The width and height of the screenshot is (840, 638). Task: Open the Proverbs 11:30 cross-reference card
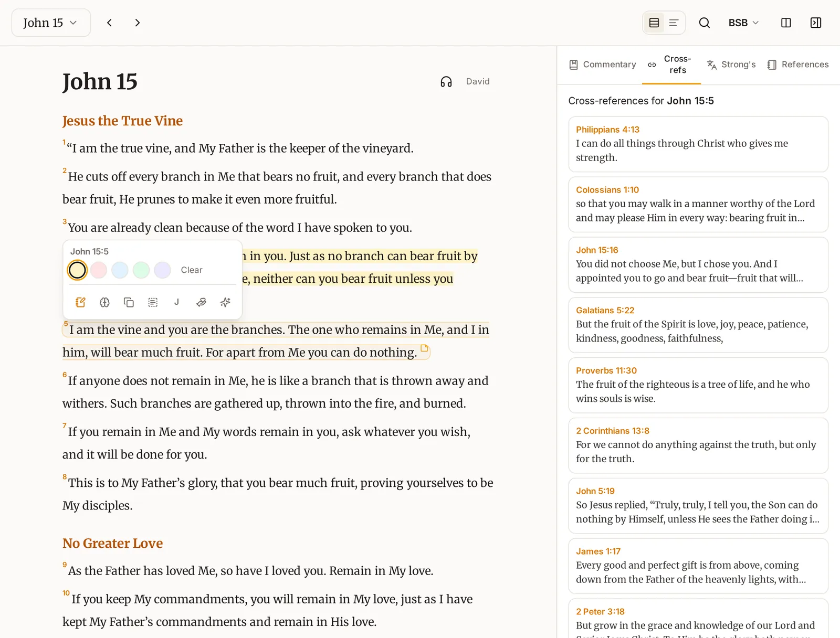pyautogui.click(x=698, y=385)
